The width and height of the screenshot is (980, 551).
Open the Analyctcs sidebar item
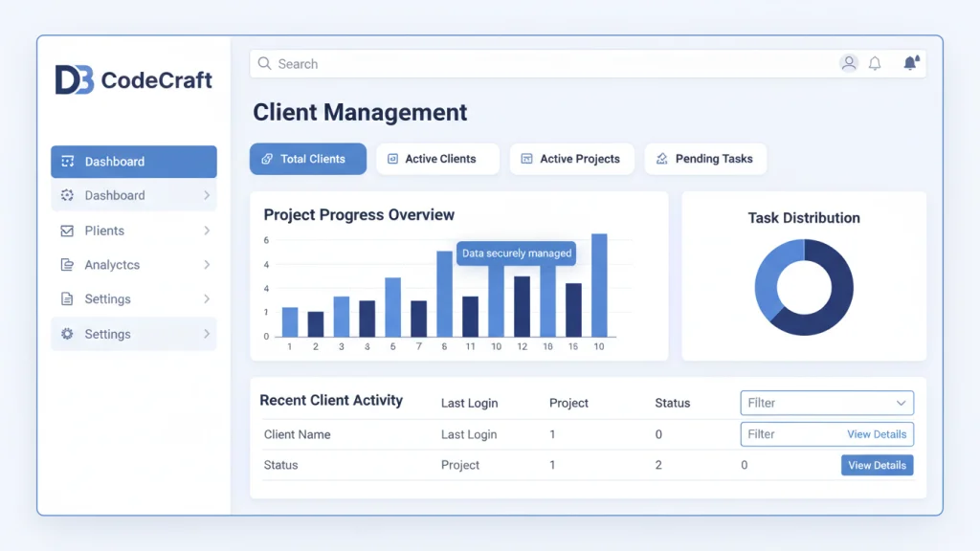[134, 265]
